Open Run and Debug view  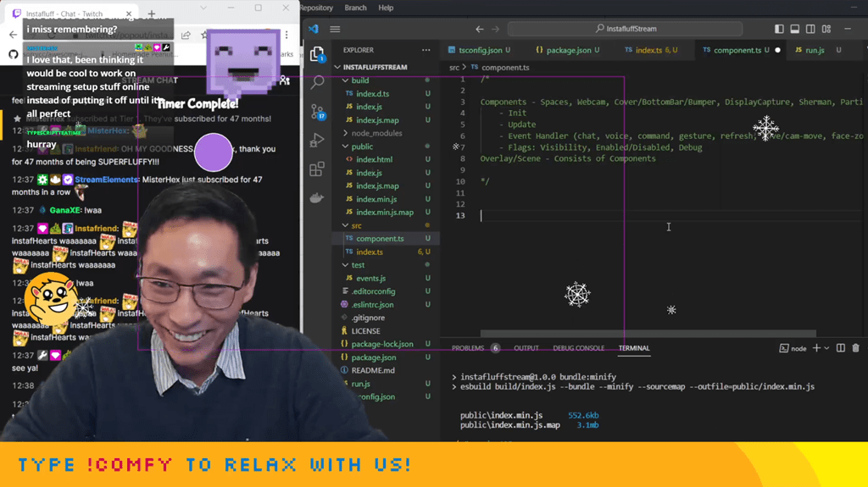(x=317, y=140)
